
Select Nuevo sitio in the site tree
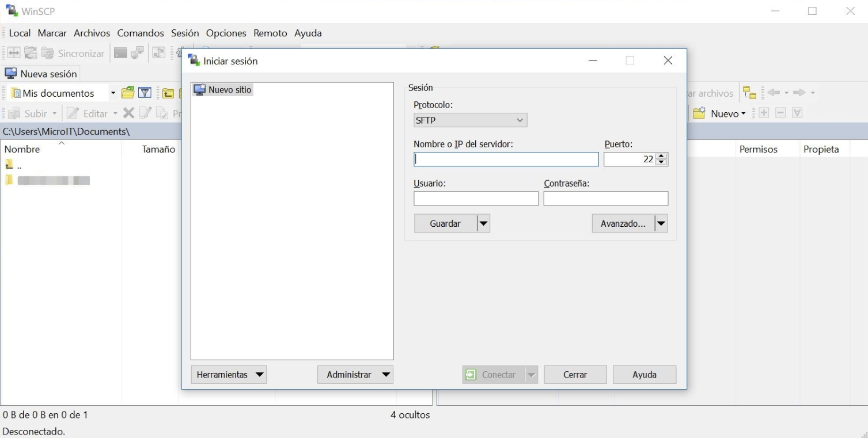(223, 90)
